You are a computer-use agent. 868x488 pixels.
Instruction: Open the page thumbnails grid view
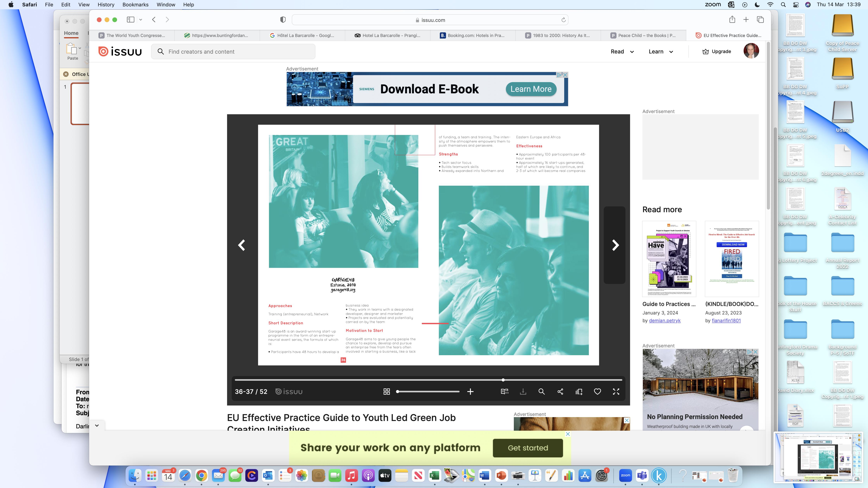coord(387,391)
